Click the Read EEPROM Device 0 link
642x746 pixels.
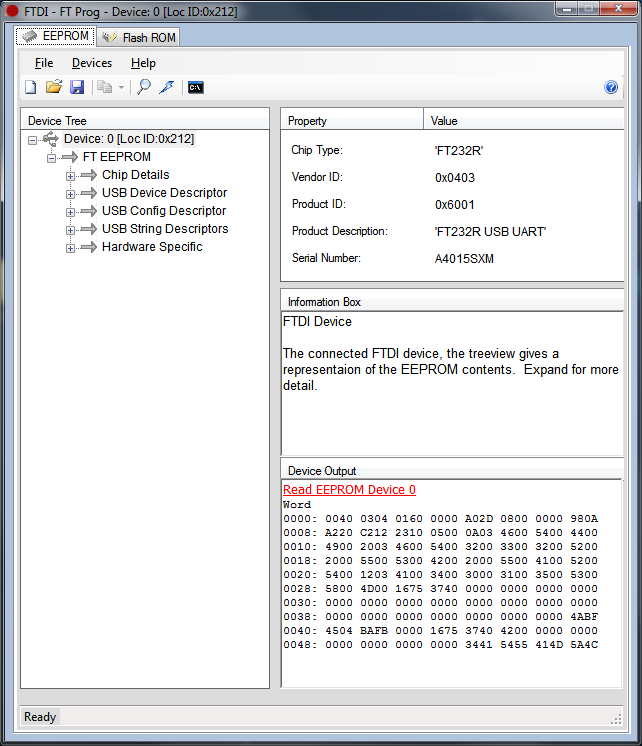pos(349,490)
